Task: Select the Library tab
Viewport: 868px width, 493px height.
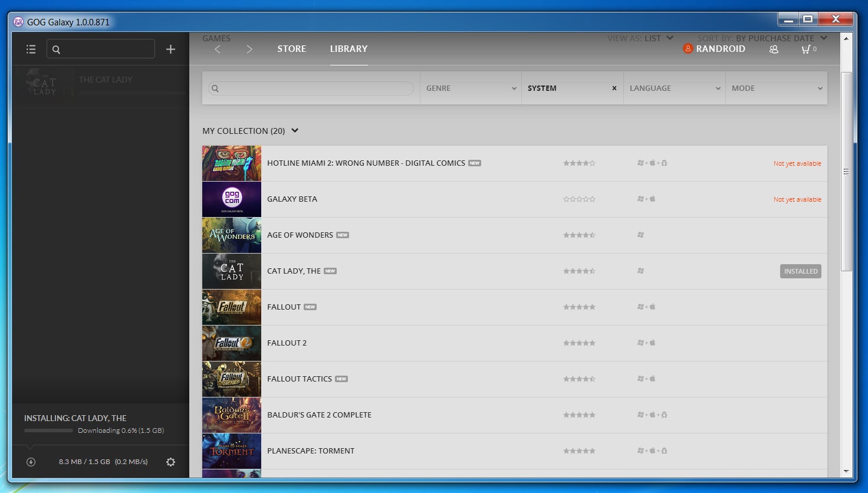Action: coord(348,49)
